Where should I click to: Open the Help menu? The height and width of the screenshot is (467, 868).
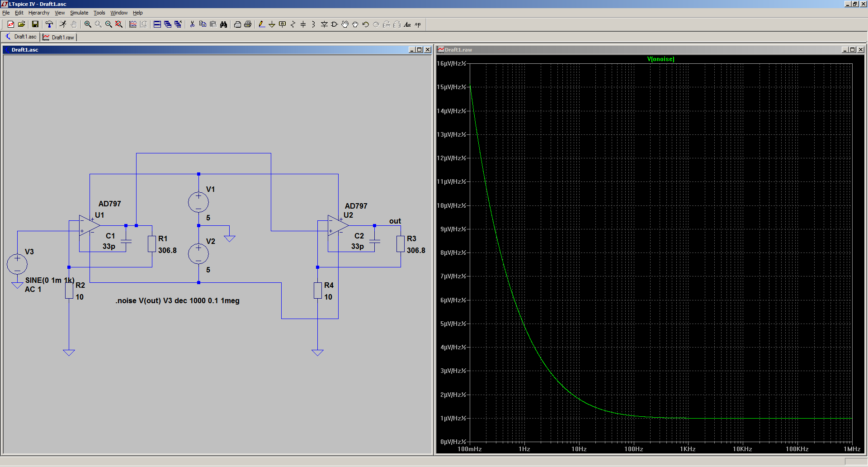(137, 13)
